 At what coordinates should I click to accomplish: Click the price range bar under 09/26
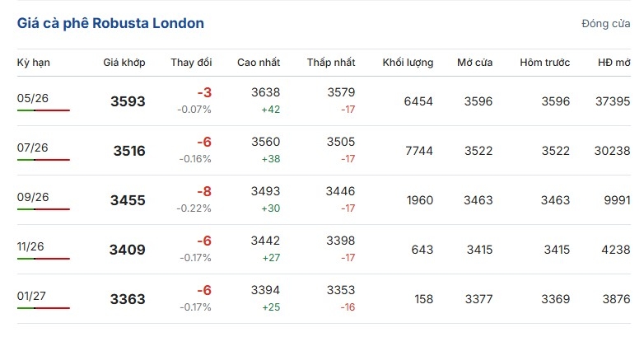point(44,209)
